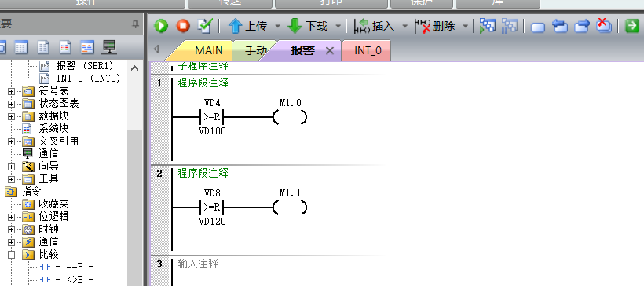
Task: Compile the program via checkmark icon
Action: tap(204, 26)
